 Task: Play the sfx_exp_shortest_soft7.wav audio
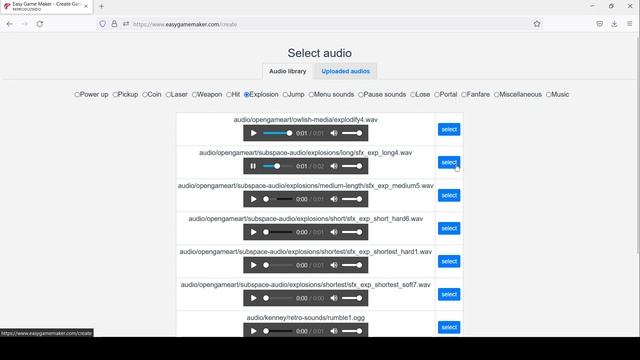coord(253,298)
